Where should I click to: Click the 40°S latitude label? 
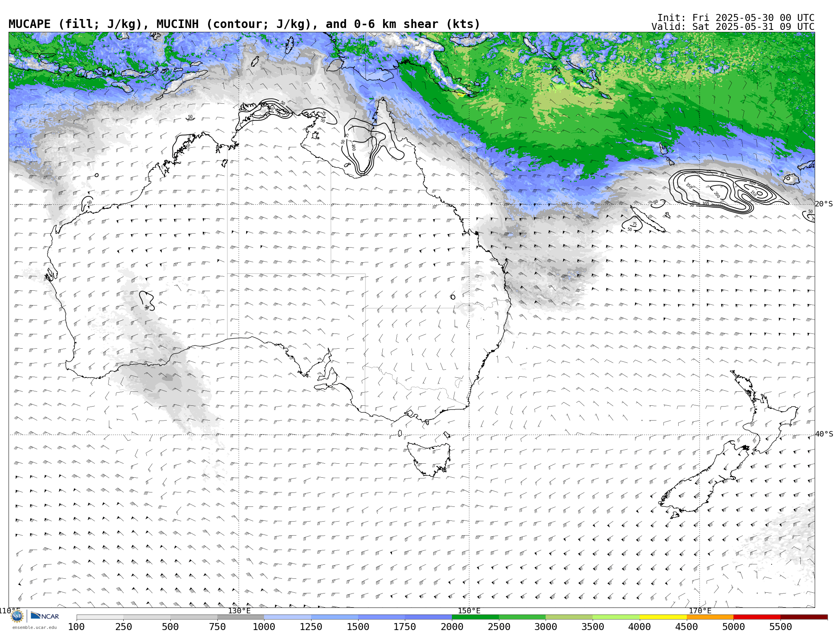coord(824,434)
